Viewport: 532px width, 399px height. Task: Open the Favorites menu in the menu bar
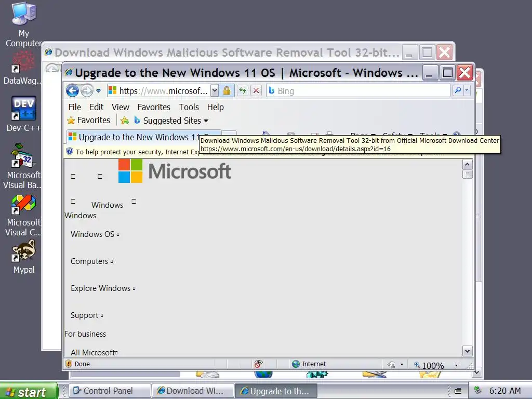[154, 107]
